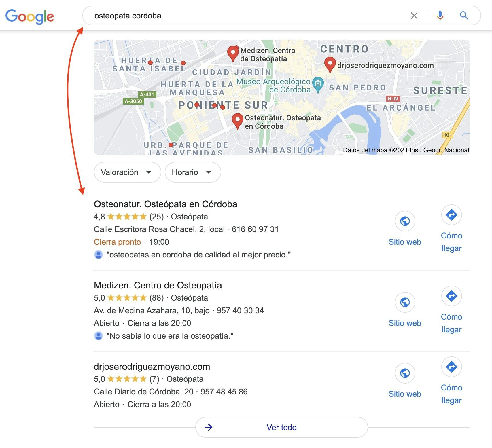Screen dimensions: 492x448
Task: Click the address 'Av. de Medina Azahara, 10, bajo'
Action: 152,310
